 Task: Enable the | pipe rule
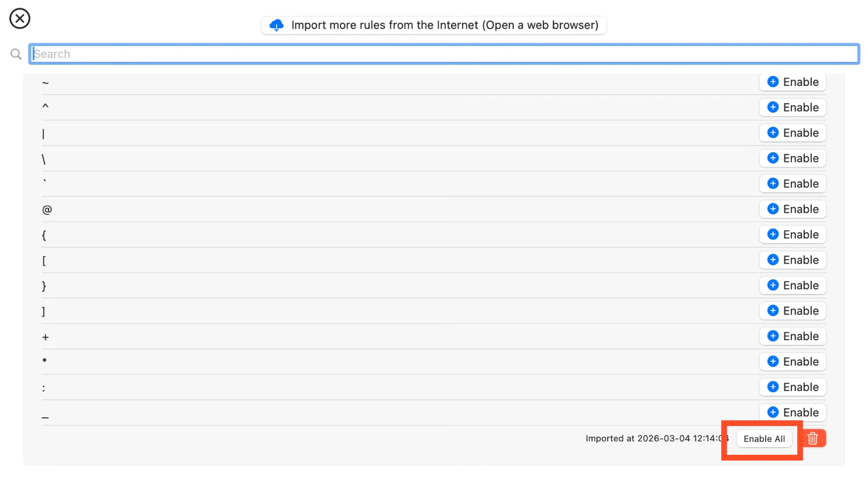pos(793,133)
